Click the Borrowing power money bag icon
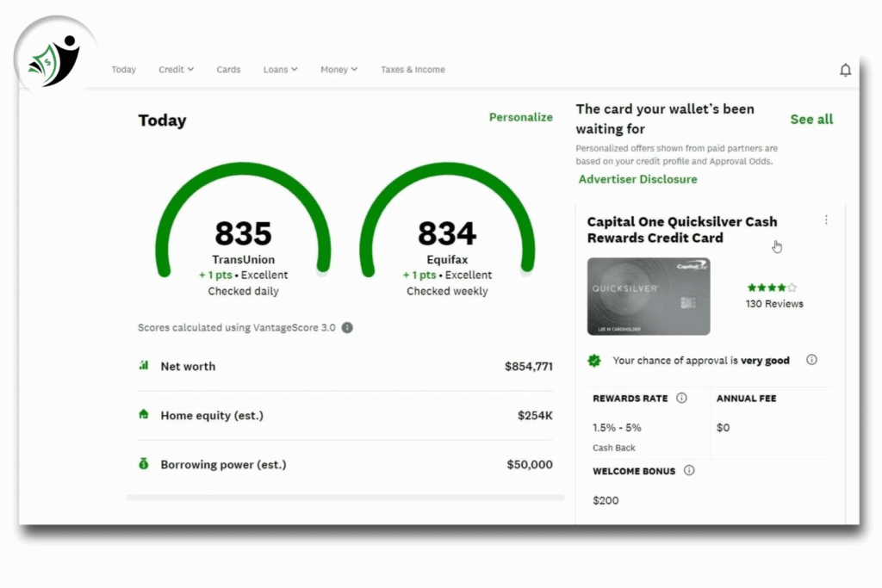This screenshot has width=882, height=588. [x=144, y=464]
